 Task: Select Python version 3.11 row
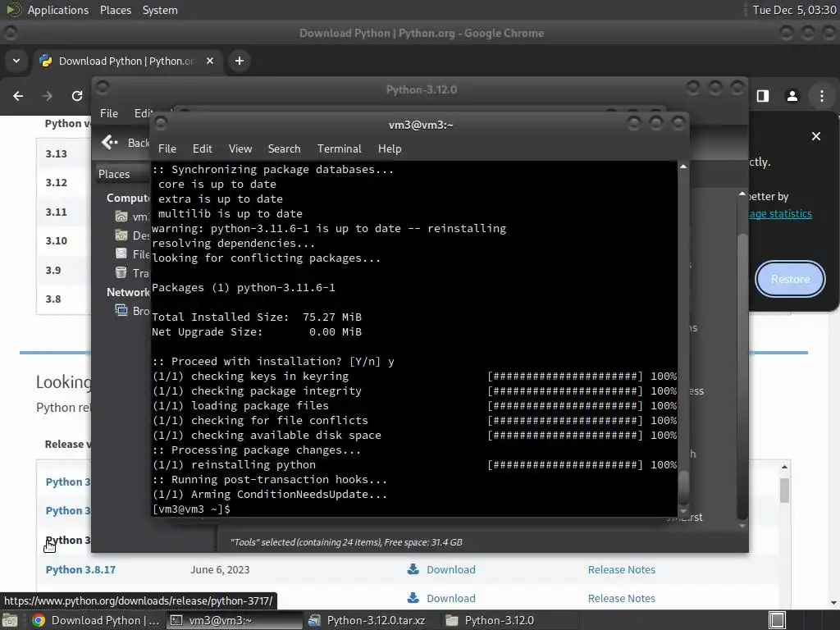click(x=64, y=212)
